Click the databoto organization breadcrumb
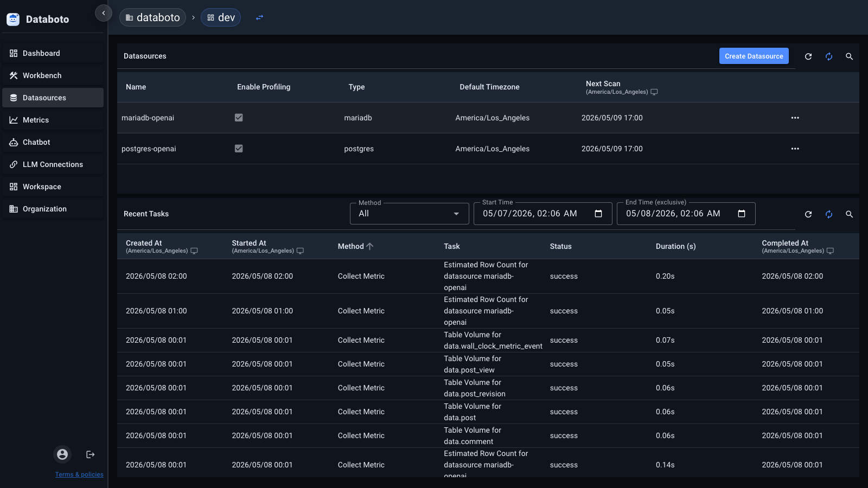Viewport: 868px width, 488px height. click(152, 17)
